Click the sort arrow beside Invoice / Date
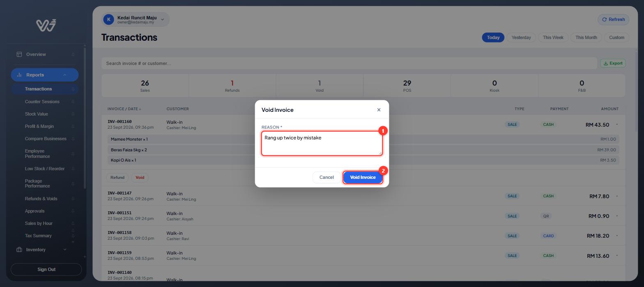Viewport: 644px width, 287px height. (140, 109)
